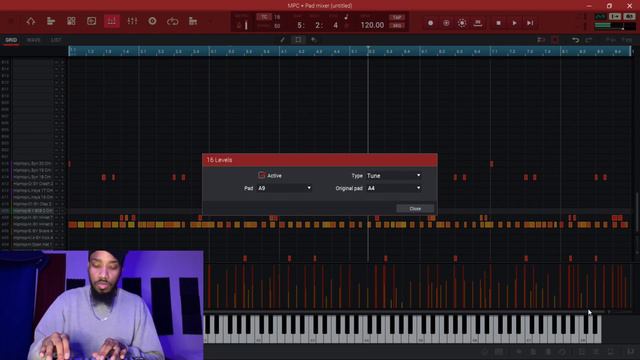Viewport: 640px width, 360px height.
Task: Click the SEQ tempo source button
Action: tap(397, 26)
